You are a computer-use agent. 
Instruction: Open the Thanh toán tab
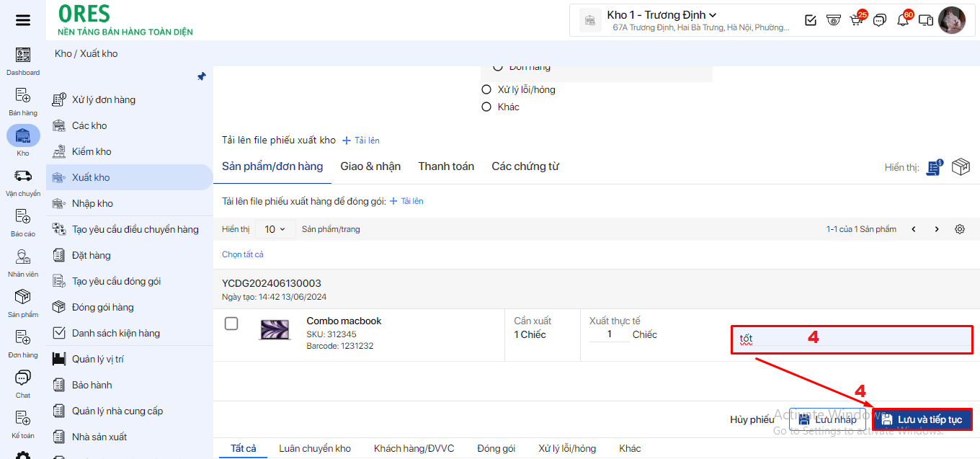[x=446, y=166]
